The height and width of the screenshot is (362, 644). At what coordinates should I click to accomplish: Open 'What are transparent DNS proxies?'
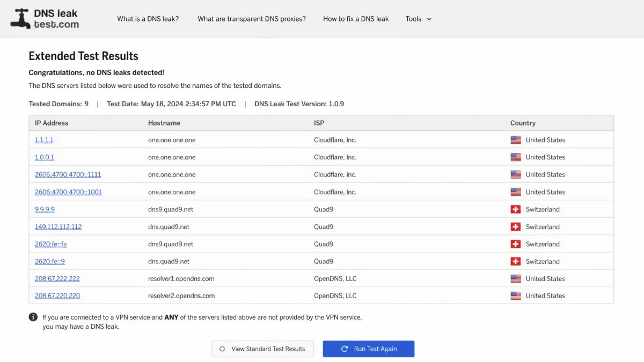pyautogui.click(x=252, y=19)
